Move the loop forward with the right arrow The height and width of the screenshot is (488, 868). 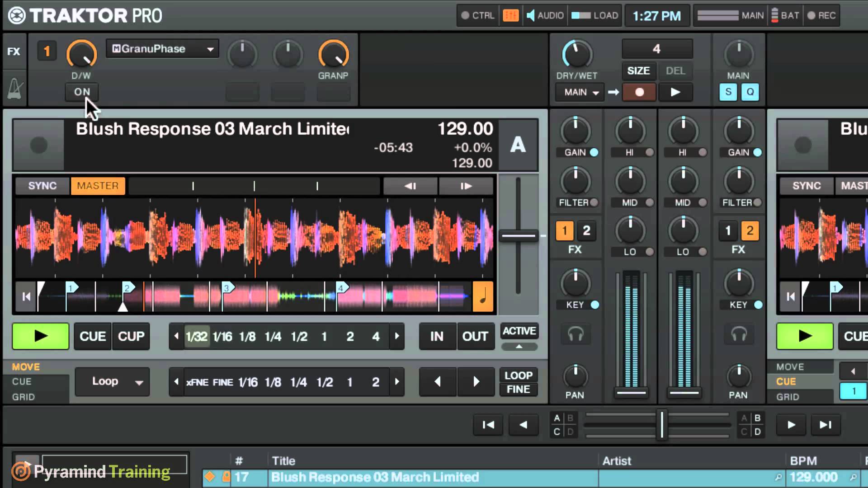(x=476, y=382)
